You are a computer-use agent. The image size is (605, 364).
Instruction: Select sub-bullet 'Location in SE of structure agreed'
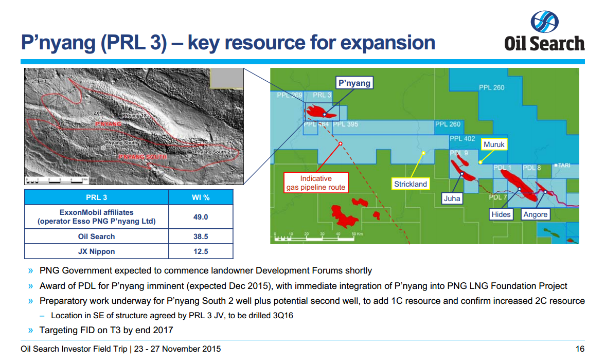172,316
